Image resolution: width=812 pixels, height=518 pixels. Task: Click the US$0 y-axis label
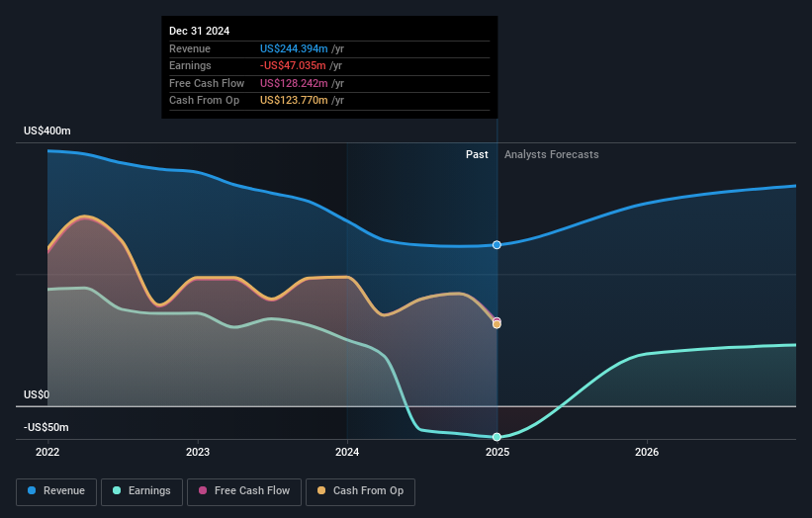37,394
